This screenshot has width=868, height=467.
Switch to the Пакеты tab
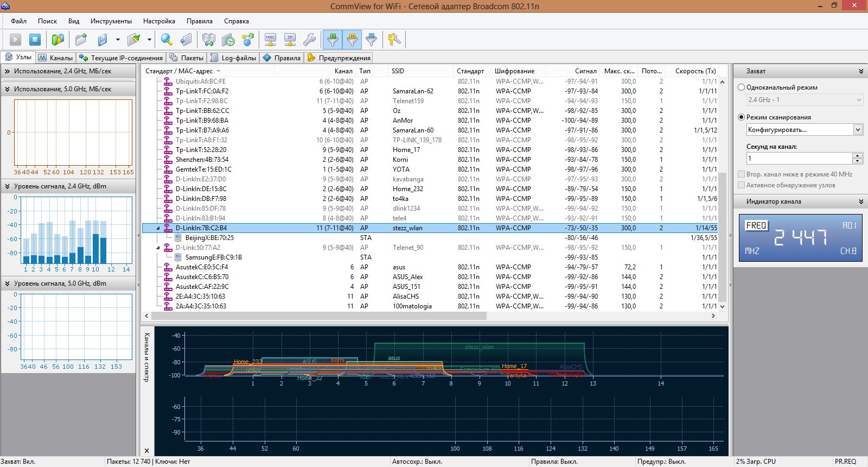tap(187, 58)
